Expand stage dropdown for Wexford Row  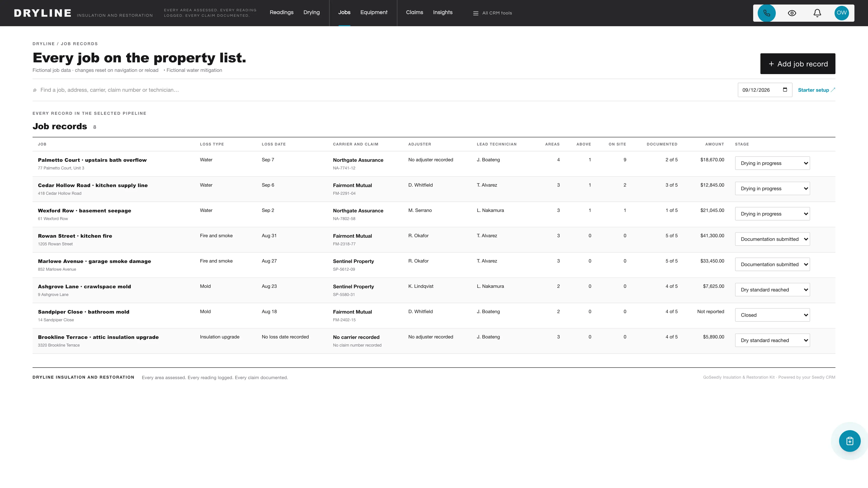[772, 214]
